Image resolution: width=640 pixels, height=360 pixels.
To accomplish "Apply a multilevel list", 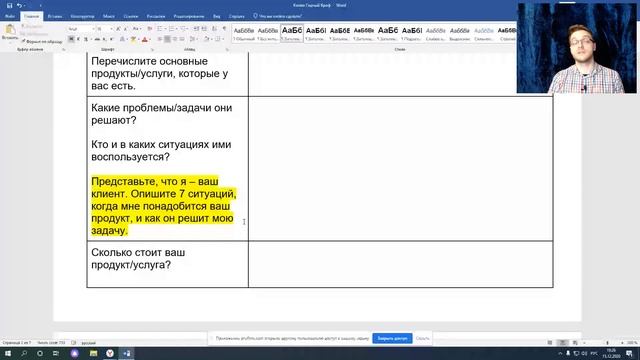I will [x=184, y=29].
